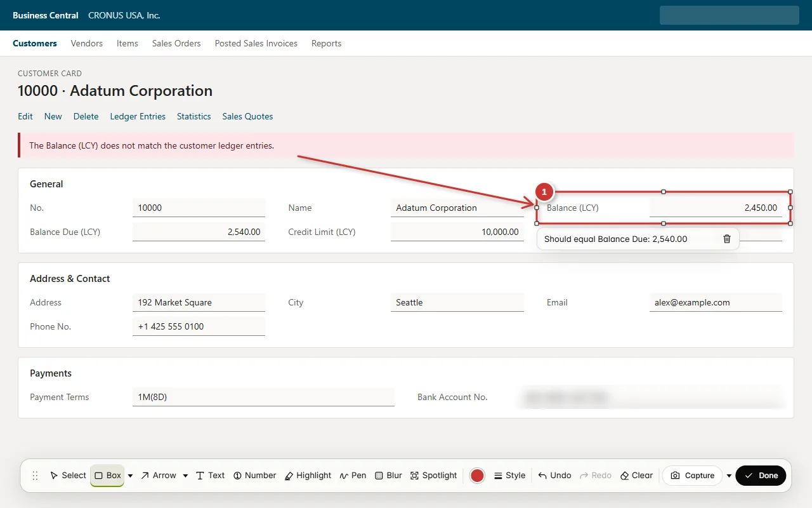Delete the annotation note with trash icon
The image size is (812, 508).
click(727, 239)
